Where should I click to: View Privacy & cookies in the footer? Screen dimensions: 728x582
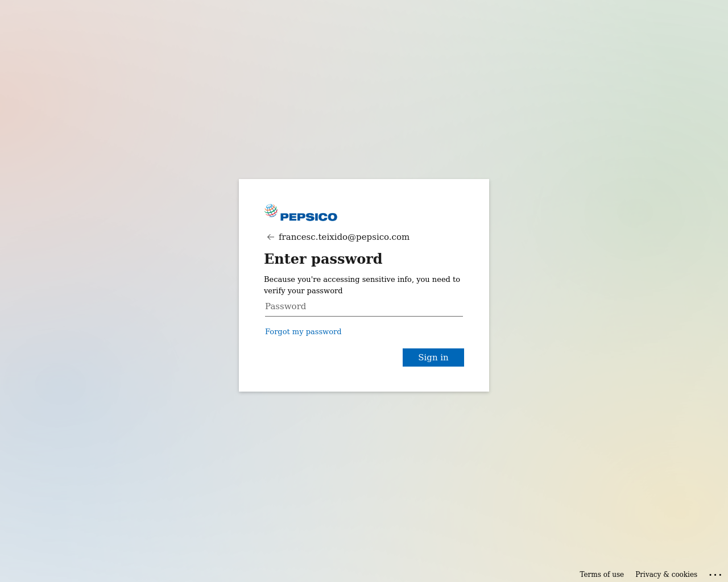666,574
